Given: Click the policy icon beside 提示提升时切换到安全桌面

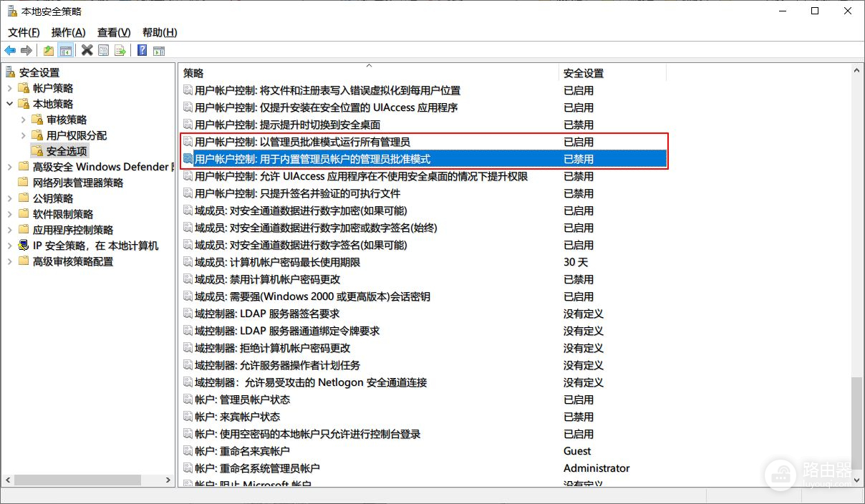Looking at the screenshot, I should 188,125.
